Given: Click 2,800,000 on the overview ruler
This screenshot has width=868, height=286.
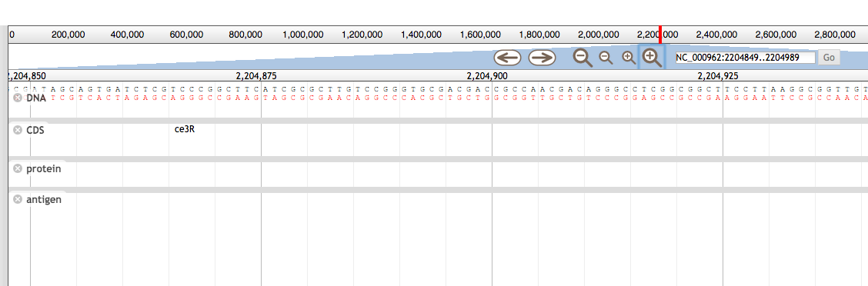Looking at the screenshot, I should [836, 35].
